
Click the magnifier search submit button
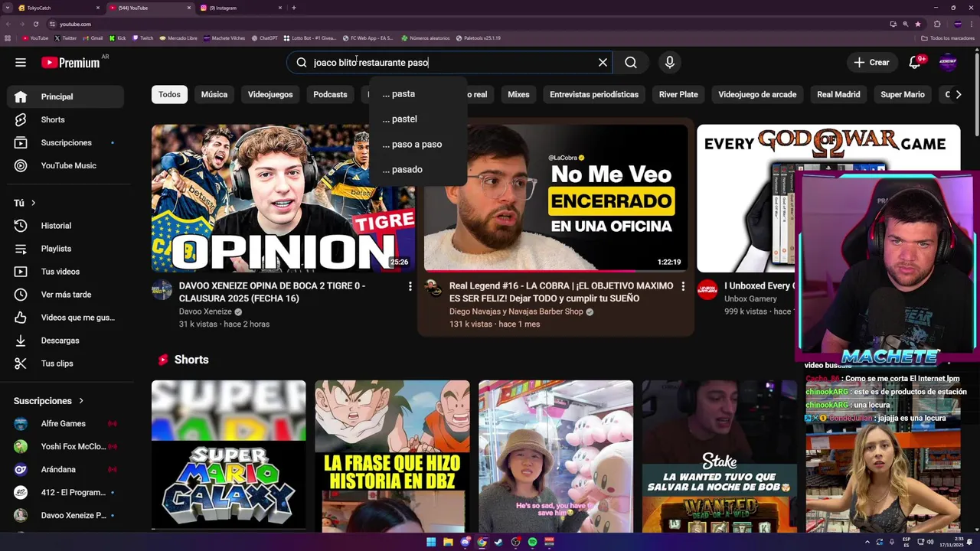click(x=631, y=63)
